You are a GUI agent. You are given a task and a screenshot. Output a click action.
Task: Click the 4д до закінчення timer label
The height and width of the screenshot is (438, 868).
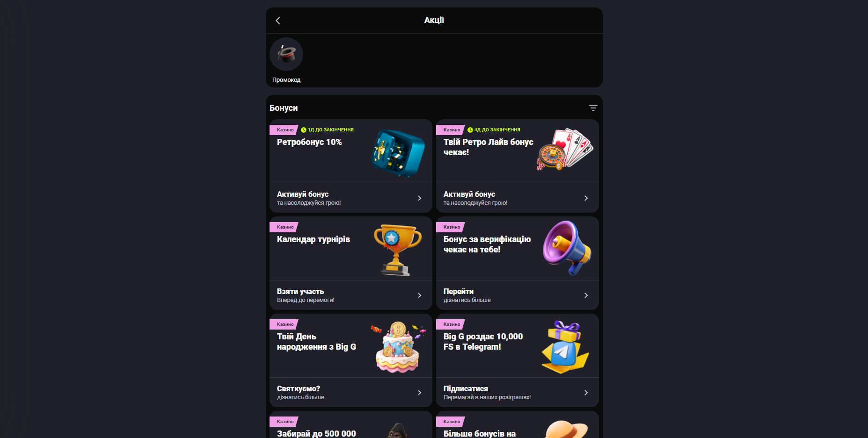(x=494, y=130)
